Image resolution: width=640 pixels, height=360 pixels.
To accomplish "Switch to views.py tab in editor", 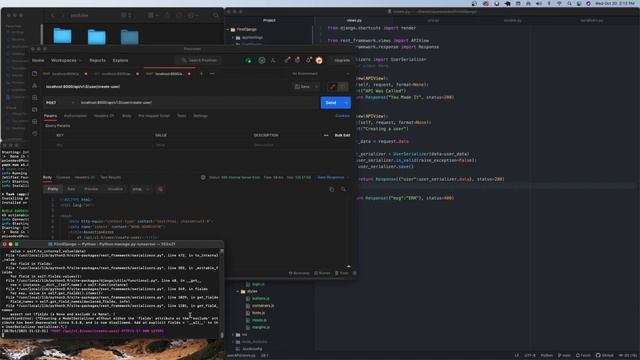I will point(354,20).
